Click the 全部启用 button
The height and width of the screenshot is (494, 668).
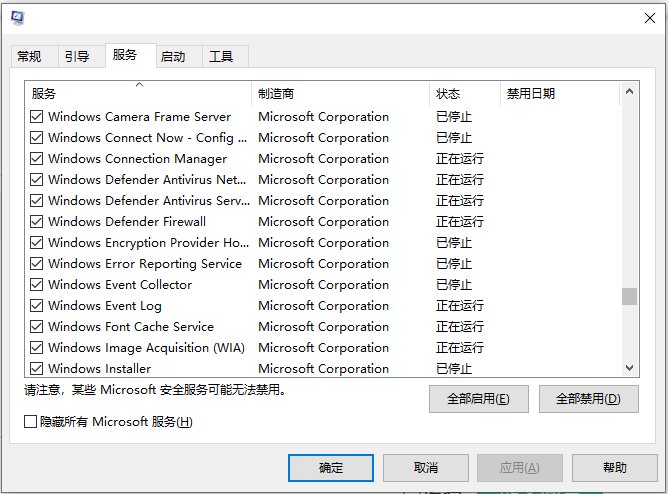(478, 399)
